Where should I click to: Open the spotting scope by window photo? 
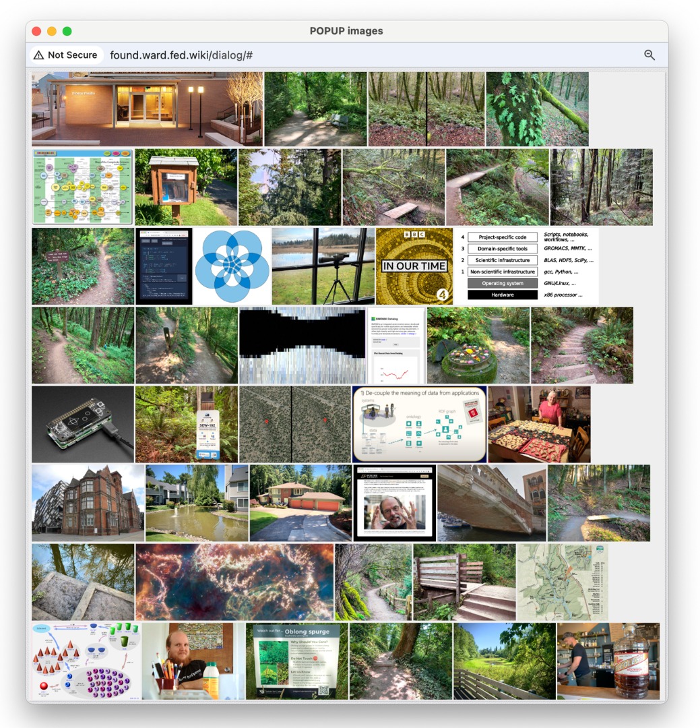coord(323,266)
